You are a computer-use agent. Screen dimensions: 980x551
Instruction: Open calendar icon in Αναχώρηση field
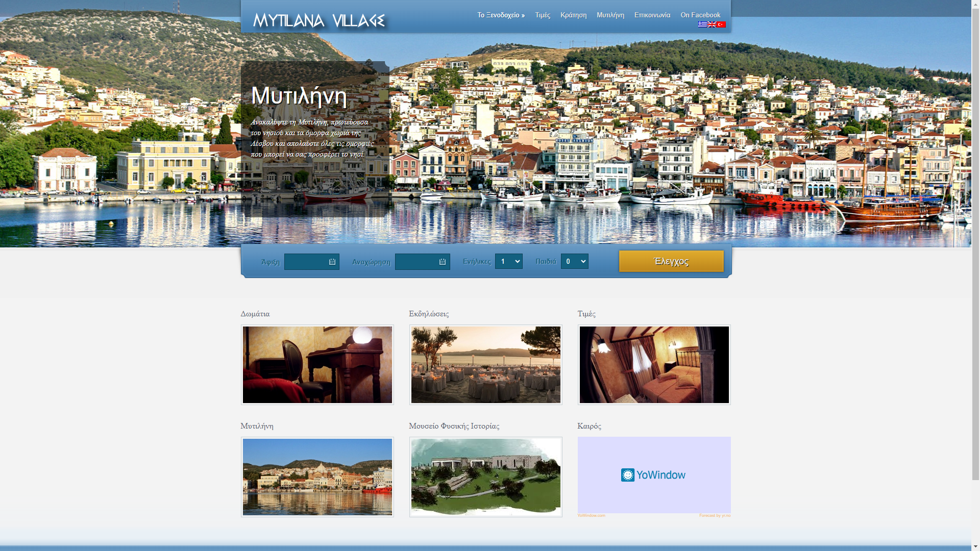pos(443,262)
